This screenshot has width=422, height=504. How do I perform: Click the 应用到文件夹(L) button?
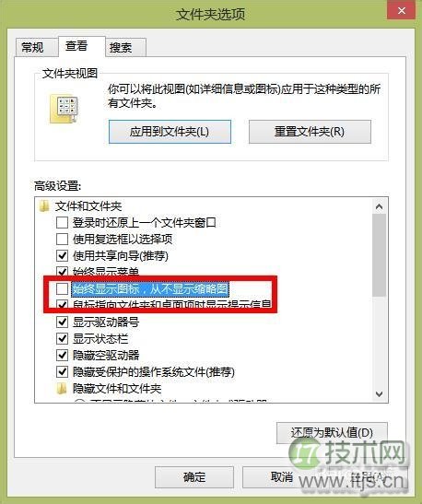coord(170,132)
